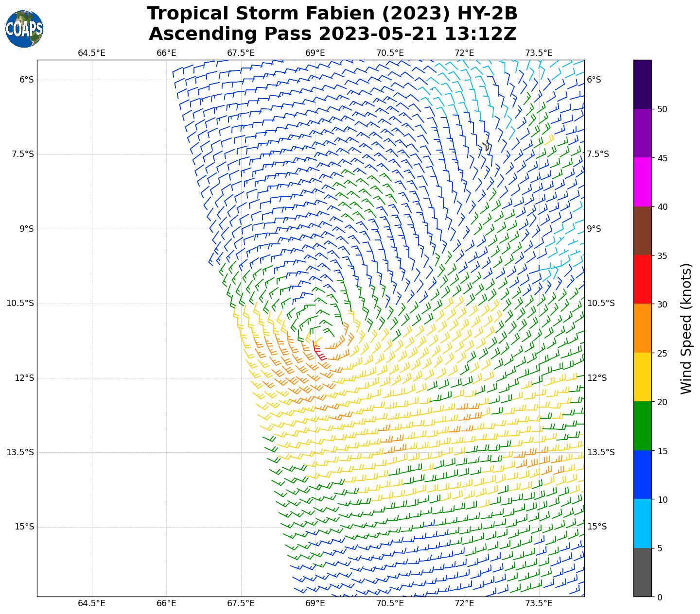Click the 73.5°E label on the bottom axis

539,603
